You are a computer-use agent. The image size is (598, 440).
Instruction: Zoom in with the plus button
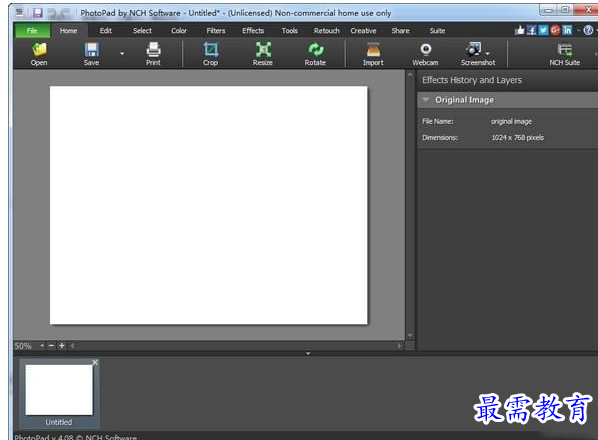tap(62, 346)
